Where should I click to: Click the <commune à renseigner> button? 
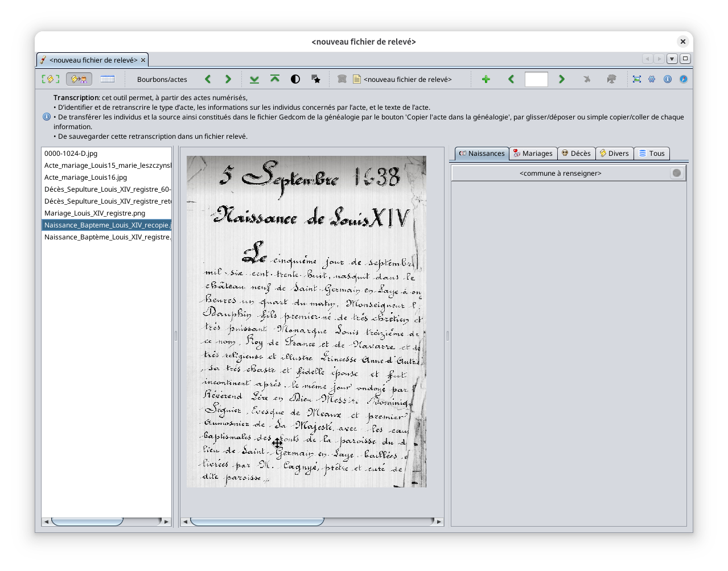[x=560, y=173]
